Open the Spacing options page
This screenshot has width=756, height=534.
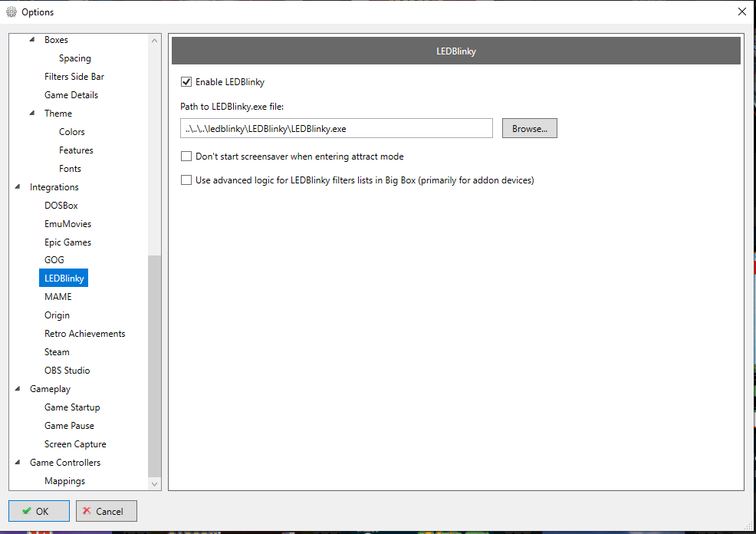point(74,58)
